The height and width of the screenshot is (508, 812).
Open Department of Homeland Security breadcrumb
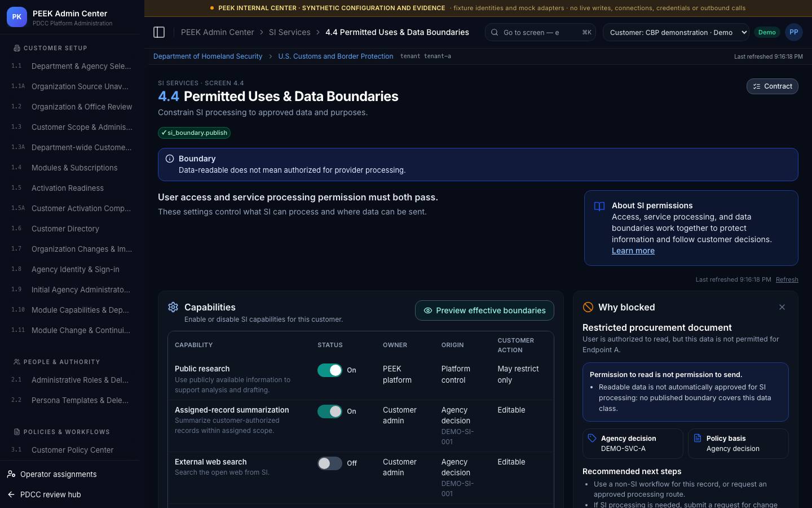tap(208, 56)
